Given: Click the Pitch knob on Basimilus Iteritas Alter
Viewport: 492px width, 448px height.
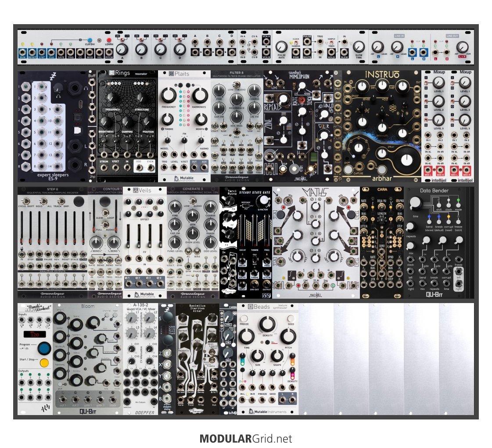Looking at the screenshot, I should [183, 318].
